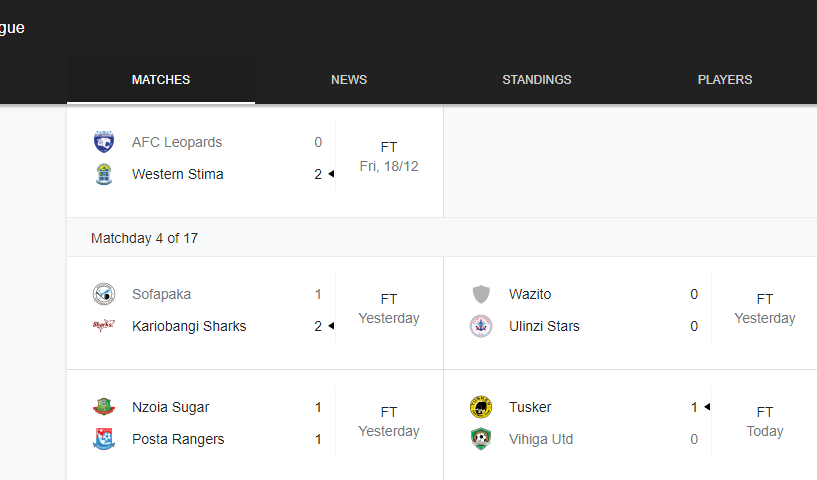This screenshot has height=480, width=817.
Task: Click the Matchday 4 of 17 header
Action: pos(144,238)
